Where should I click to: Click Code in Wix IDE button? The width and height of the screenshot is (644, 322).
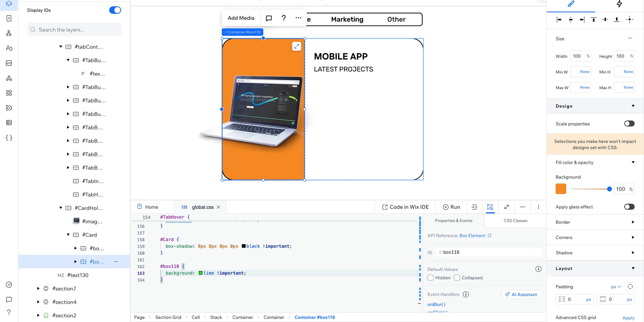coord(406,207)
